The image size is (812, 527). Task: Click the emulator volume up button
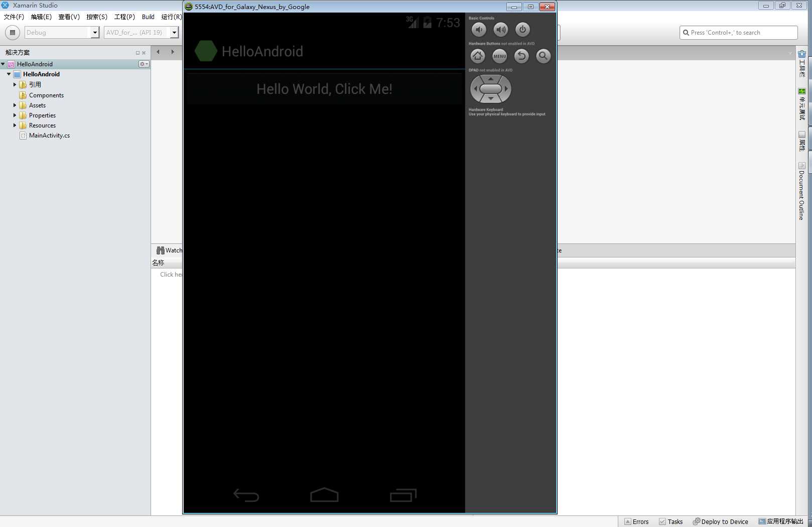click(x=501, y=30)
